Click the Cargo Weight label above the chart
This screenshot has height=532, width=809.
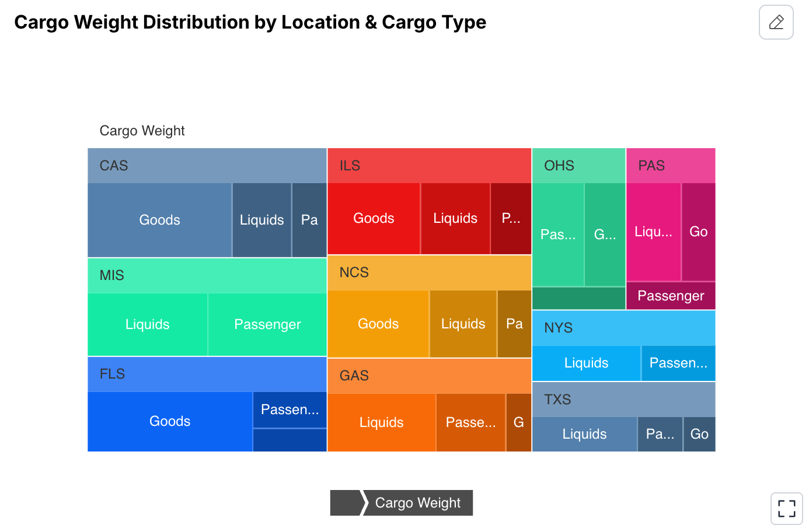pos(142,130)
